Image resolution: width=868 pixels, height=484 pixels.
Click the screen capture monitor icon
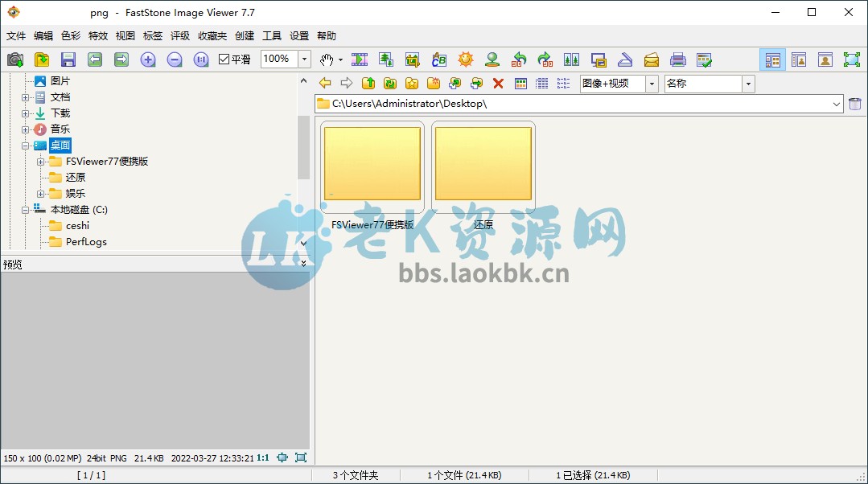click(x=599, y=59)
